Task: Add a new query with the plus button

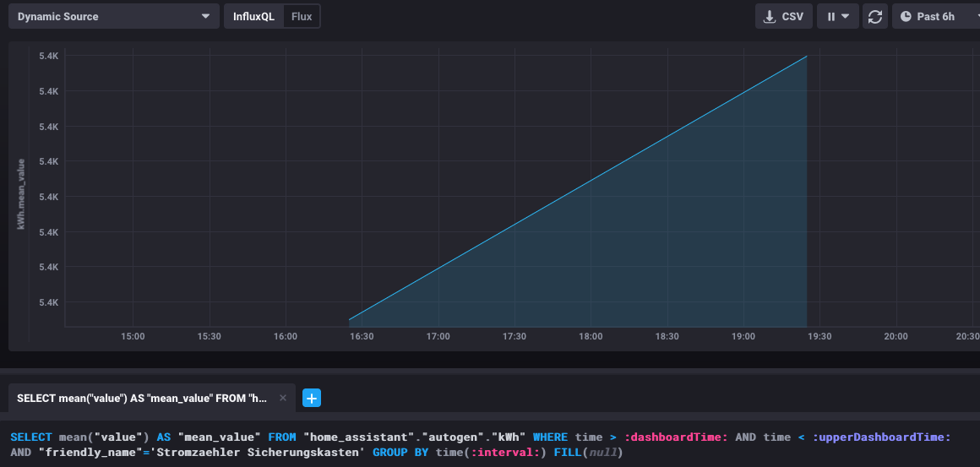Action: pyautogui.click(x=312, y=398)
